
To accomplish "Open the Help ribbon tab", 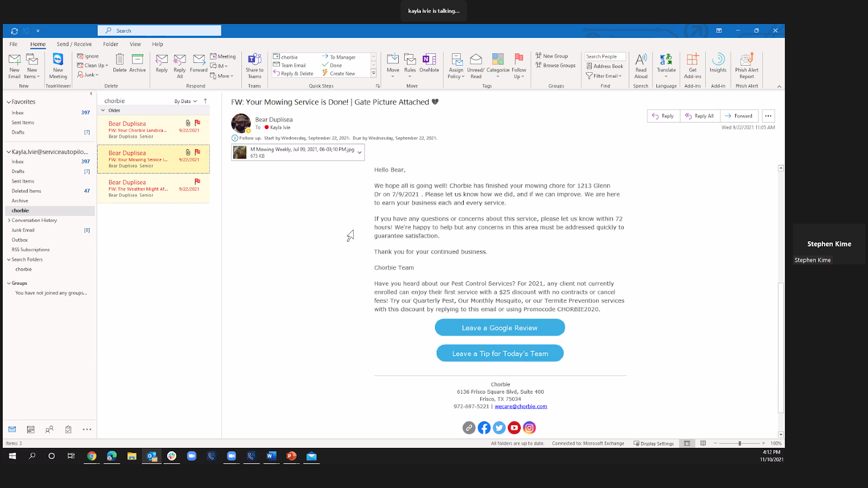I will (x=157, y=44).
